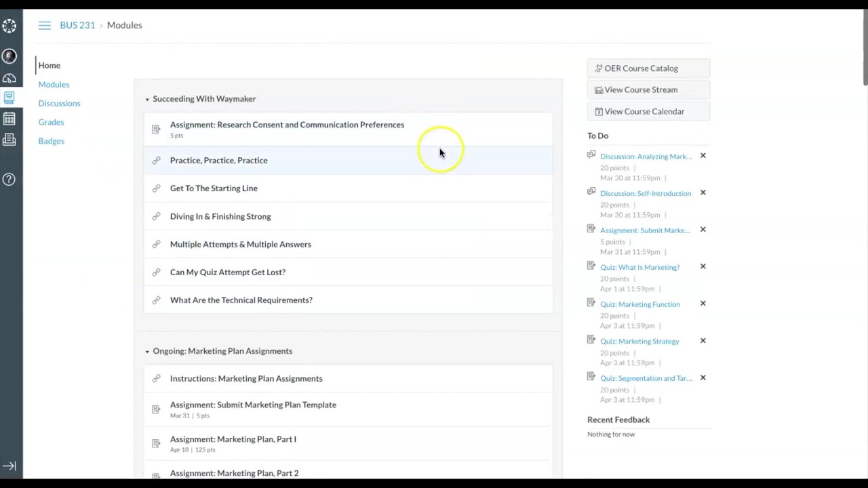Click the Courses book icon in sidebar
The height and width of the screenshot is (488, 868).
coord(9,98)
